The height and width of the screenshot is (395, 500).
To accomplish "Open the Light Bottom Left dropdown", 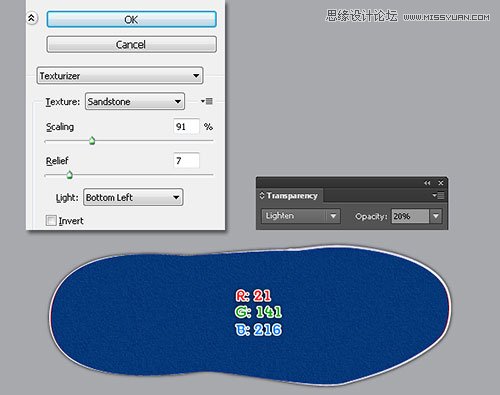I will coord(133,197).
